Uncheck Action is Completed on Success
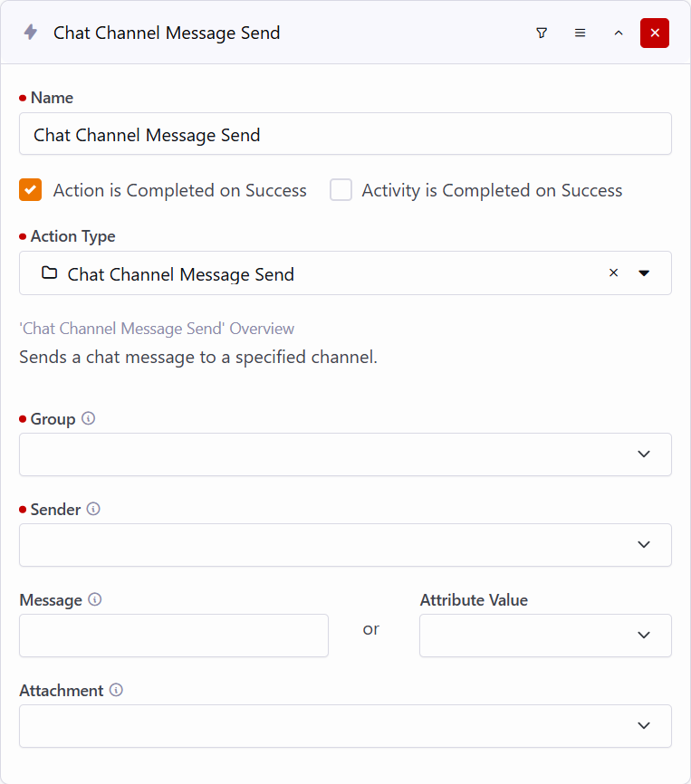Screen dimensions: 691x784 click(31, 190)
